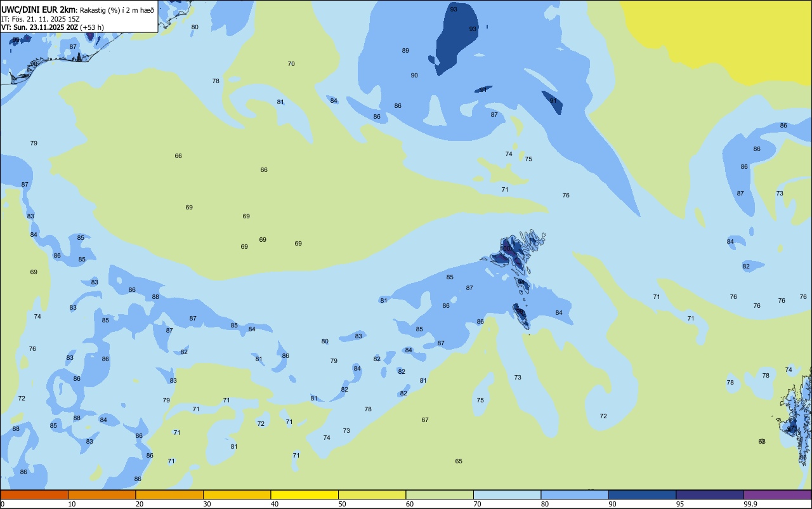Screen dimensions: 812x509
Task: Click the 'IT: Fös. 21. 11. 2025 15Z' line
Action: coord(41,19)
